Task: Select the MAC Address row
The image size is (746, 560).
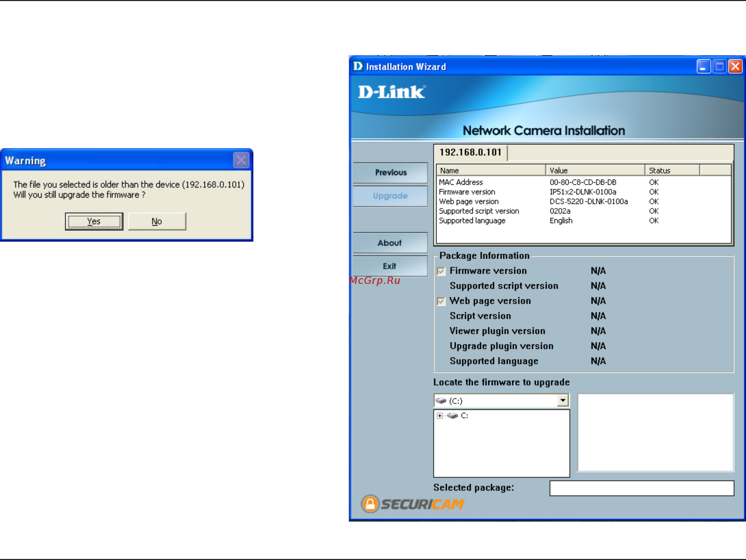Action: pyautogui.click(x=583, y=182)
